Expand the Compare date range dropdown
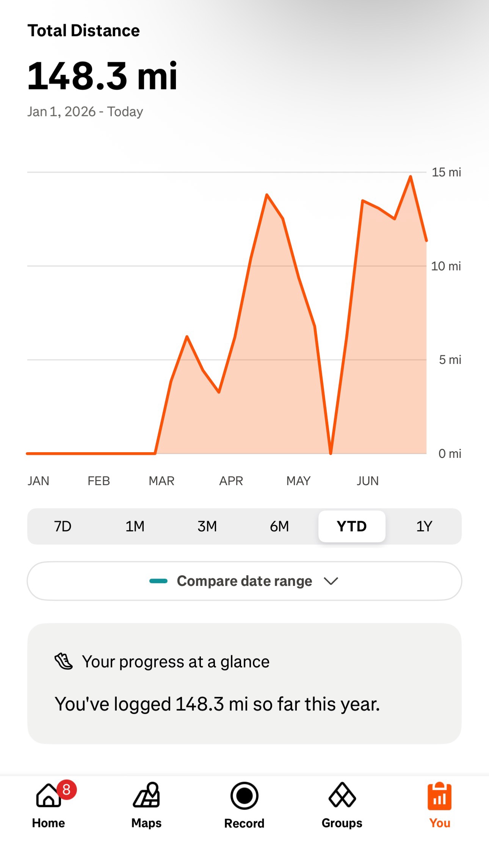The width and height of the screenshot is (489, 868). pos(244,581)
